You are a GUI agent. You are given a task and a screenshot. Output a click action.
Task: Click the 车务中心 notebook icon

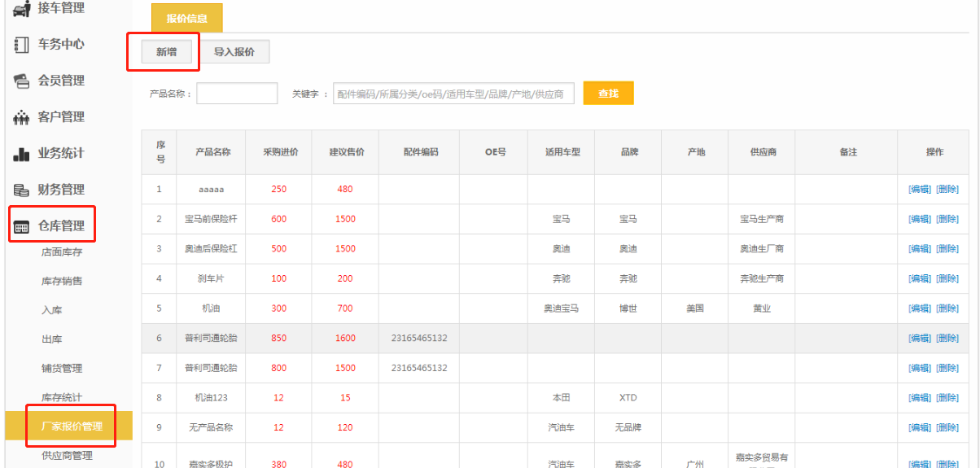pyautogui.click(x=22, y=45)
